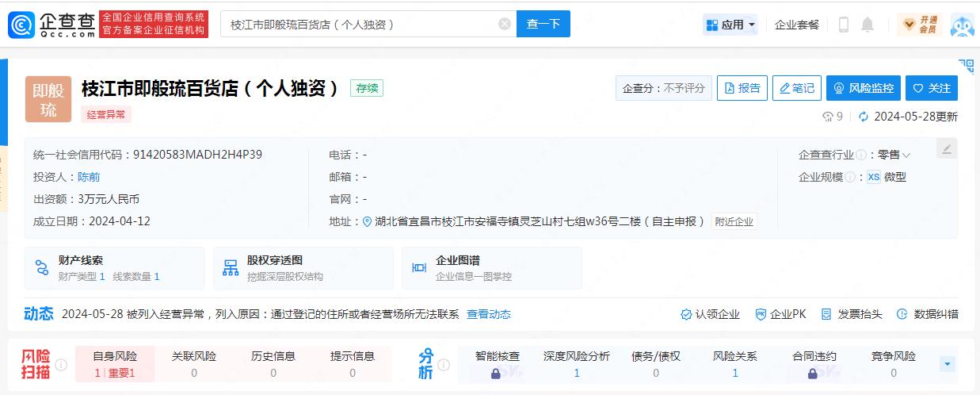Click the view count icon
The height and width of the screenshot is (395, 980).
pyautogui.click(x=828, y=117)
